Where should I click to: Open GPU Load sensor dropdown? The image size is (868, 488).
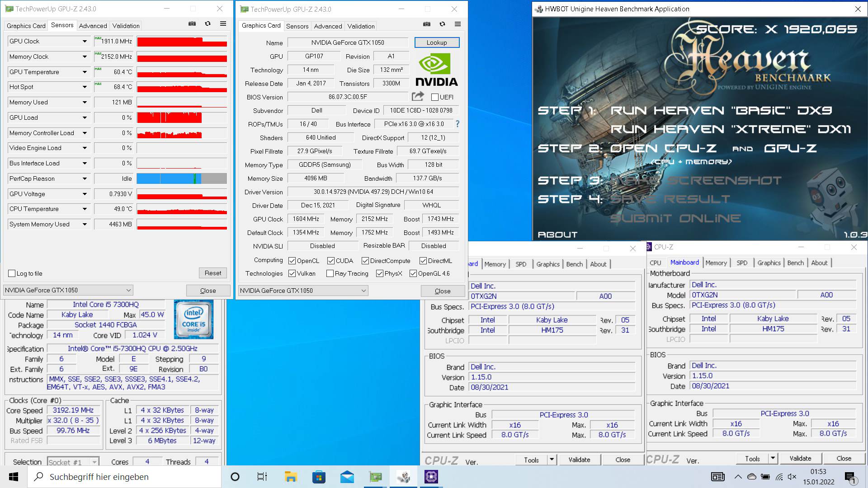(85, 117)
